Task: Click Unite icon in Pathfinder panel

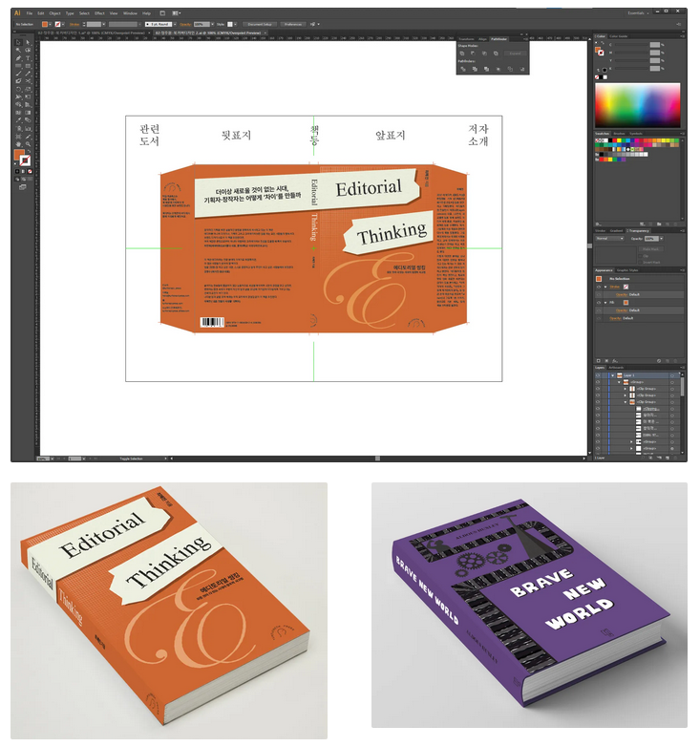Action: coord(462,53)
